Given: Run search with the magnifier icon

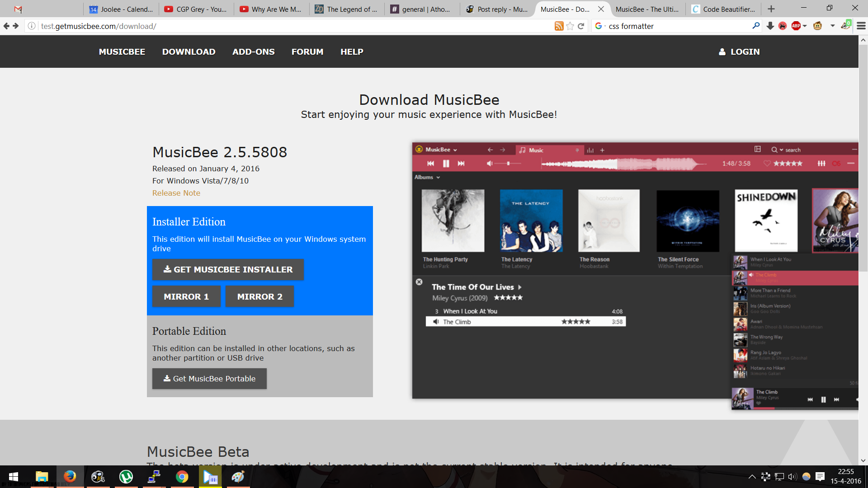Looking at the screenshot, I should [755, 26].
